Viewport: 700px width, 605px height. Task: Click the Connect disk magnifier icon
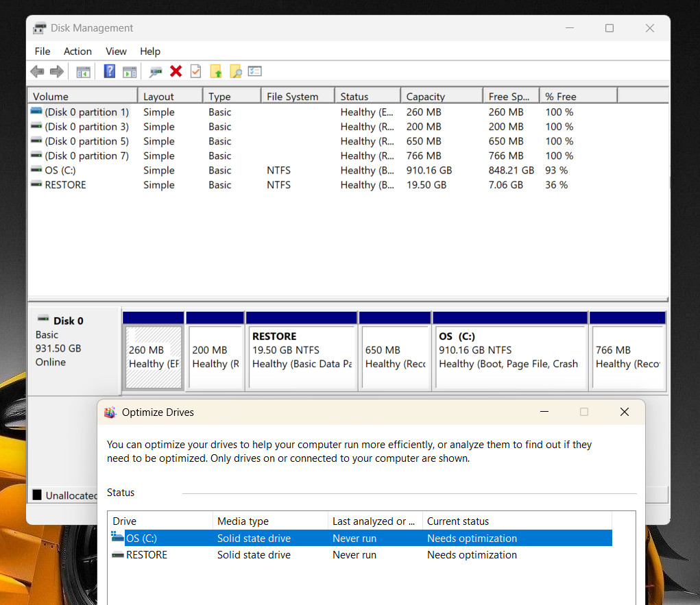tap(156, 72)
